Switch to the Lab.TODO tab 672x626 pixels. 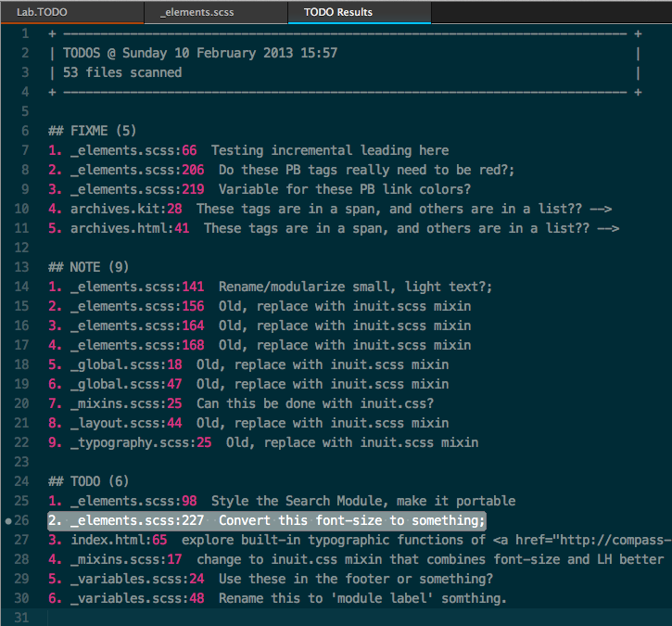[x=42, y=12]
